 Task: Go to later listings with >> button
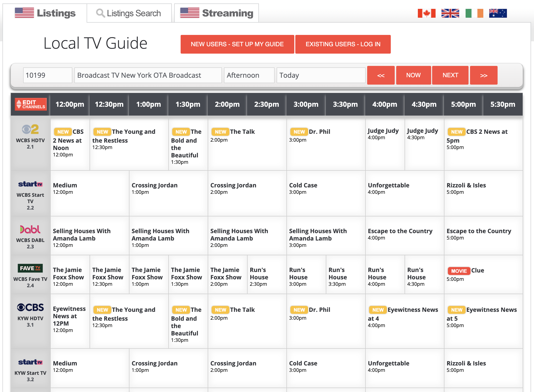click(x=484, y=75)
